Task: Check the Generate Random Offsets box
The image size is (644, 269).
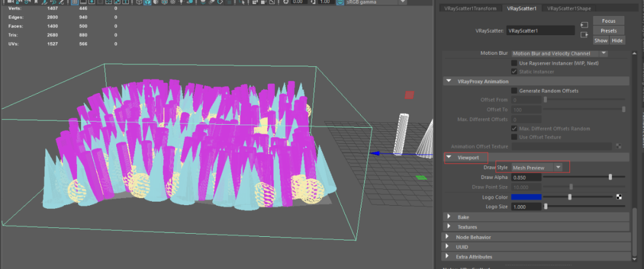Action: click(x=515, y=91)
